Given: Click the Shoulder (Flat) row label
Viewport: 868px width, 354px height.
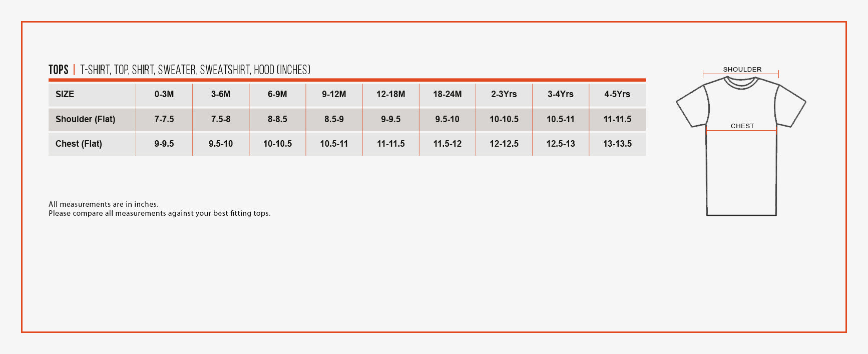Looking at the screenshot, I should coord(85,119).
